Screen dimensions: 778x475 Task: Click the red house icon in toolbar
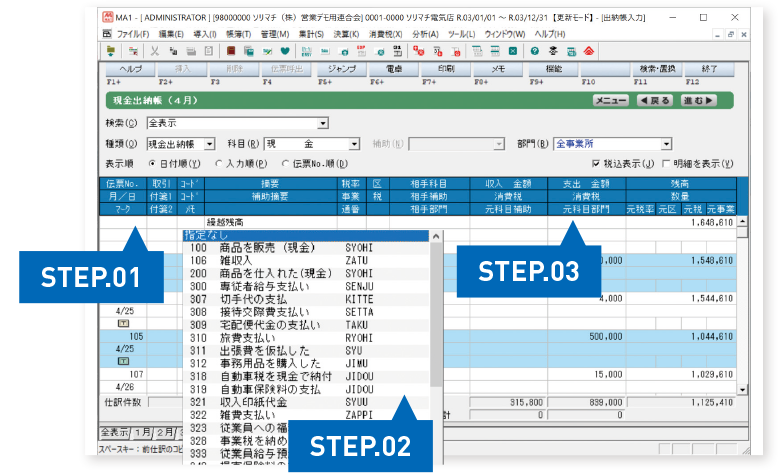point(588,50)
